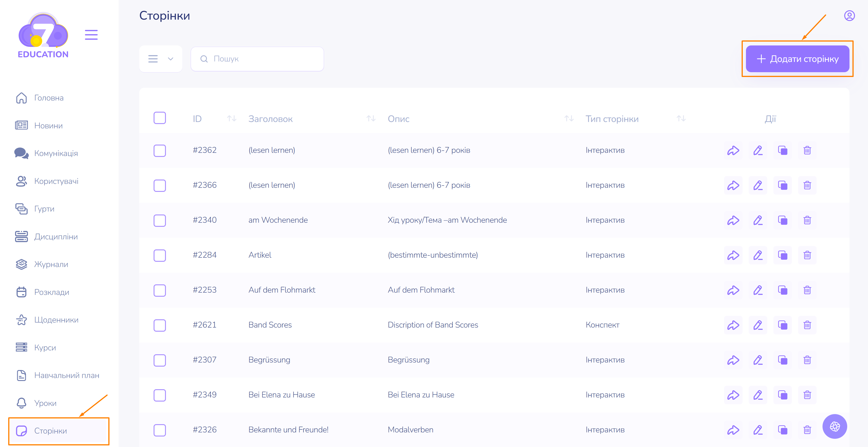Open Гурти section
The image size is (868, 447).
35,209
